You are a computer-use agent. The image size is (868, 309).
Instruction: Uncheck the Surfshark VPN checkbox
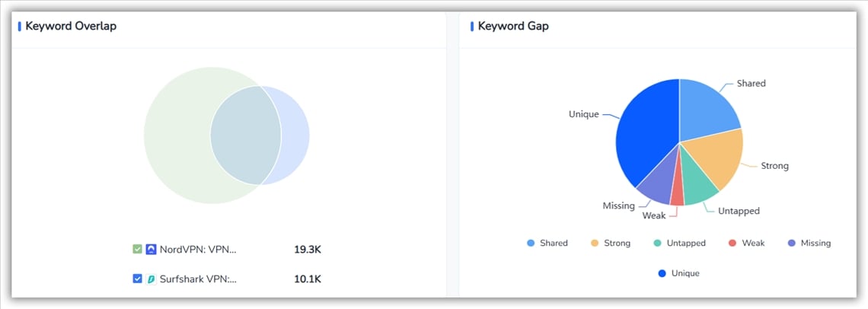[137, 279]
